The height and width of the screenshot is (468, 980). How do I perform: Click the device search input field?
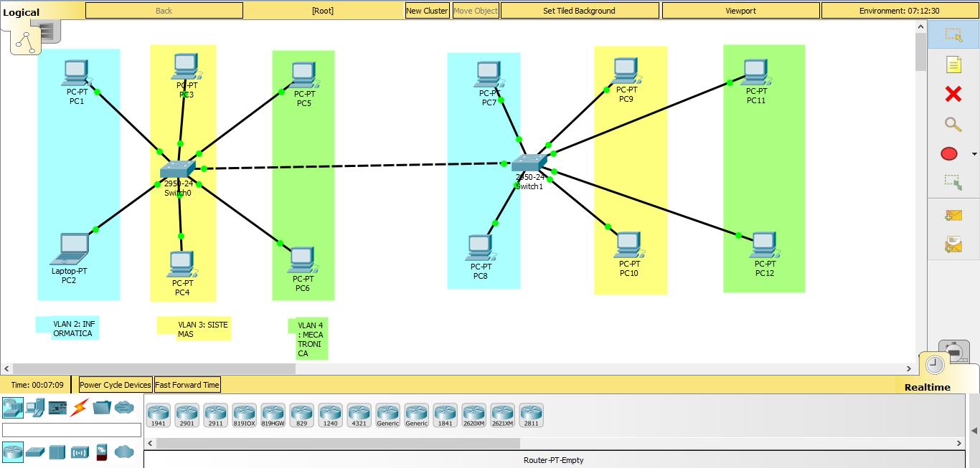pyautogui.click(x=72, y=430)
